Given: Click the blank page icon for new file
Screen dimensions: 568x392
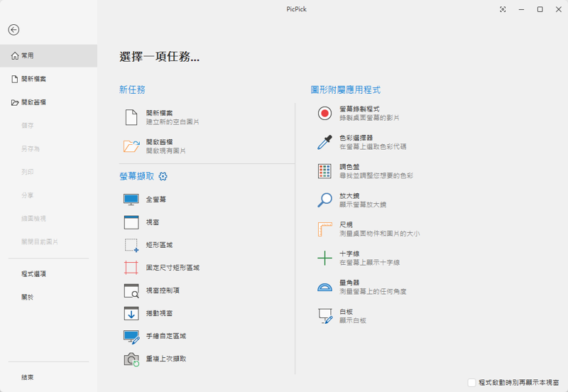Looking at the screenshot, I should click(131, 117).
